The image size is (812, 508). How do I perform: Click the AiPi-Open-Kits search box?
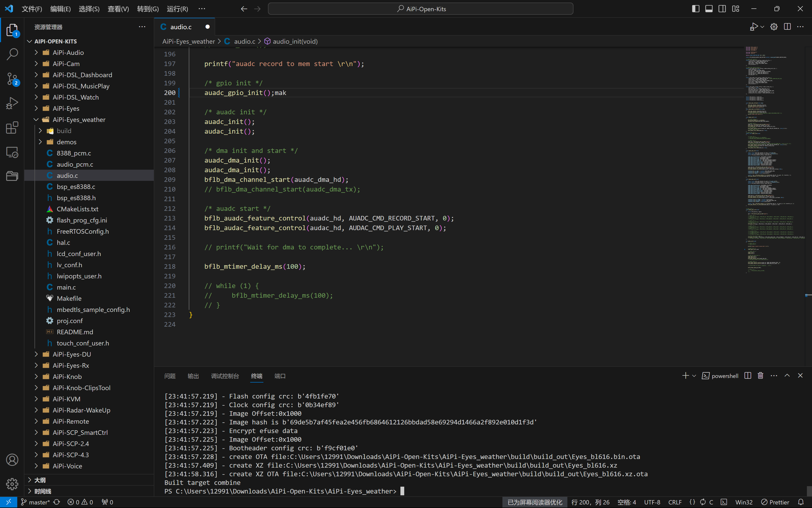(420, 9)
